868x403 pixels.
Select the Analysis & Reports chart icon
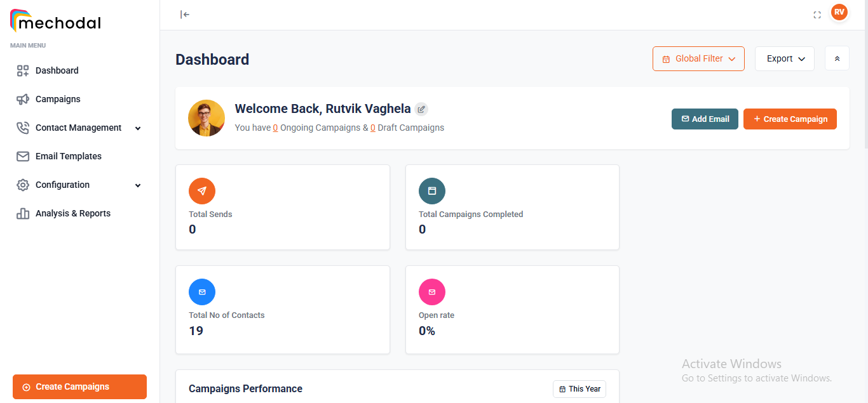(23, 213)
